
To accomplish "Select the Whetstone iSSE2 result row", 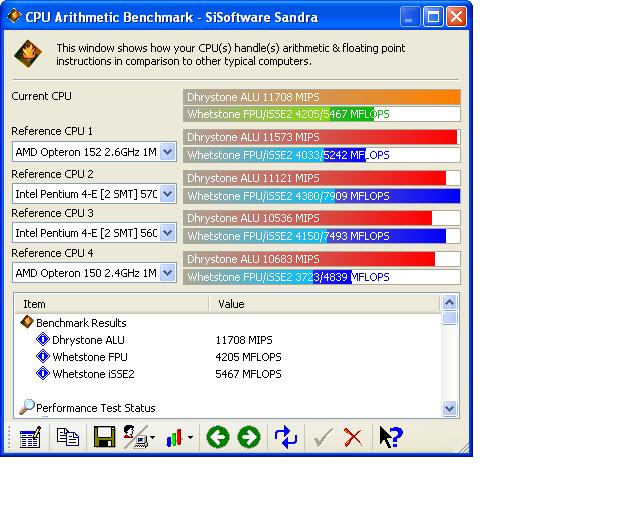I will coord(93,374).
